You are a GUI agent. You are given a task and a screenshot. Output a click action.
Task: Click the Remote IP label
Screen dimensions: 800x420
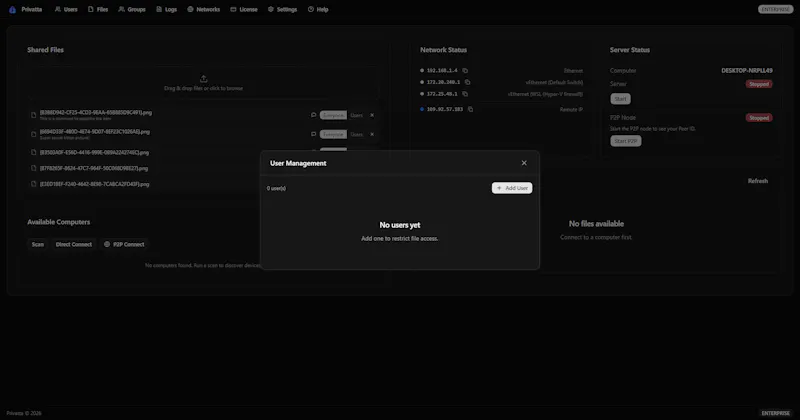(571, 109)
